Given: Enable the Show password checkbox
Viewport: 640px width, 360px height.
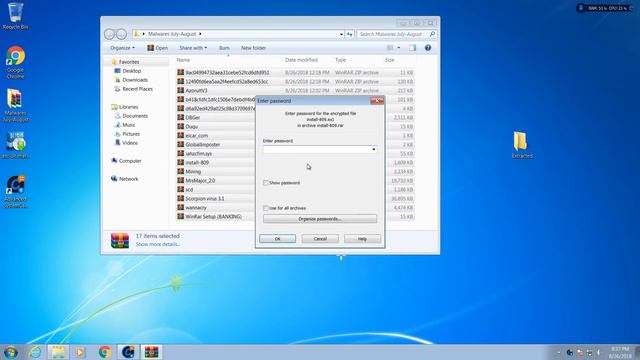Looking at the screenshot, I should [266, 183].
